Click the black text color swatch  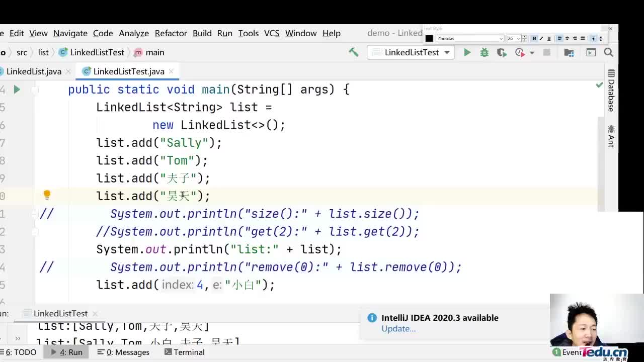[429, 39]
